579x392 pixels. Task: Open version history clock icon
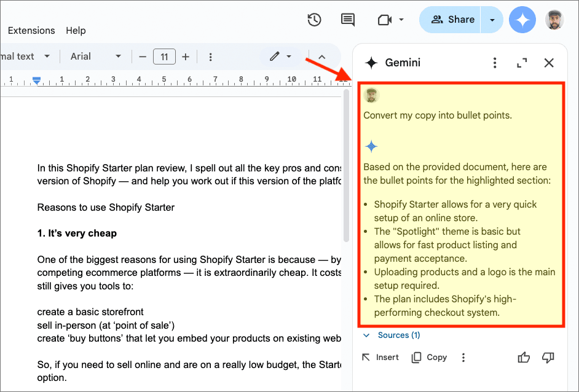pos(314,20)
